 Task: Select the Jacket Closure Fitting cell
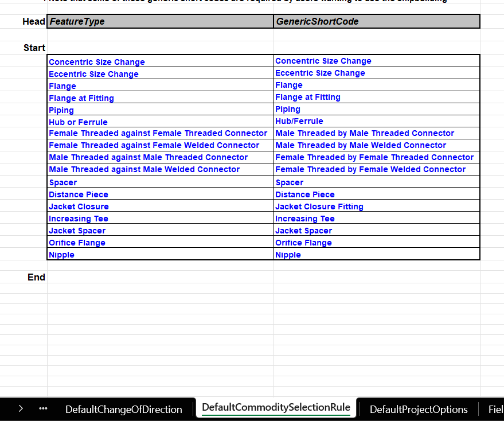(x=377, y=205)
